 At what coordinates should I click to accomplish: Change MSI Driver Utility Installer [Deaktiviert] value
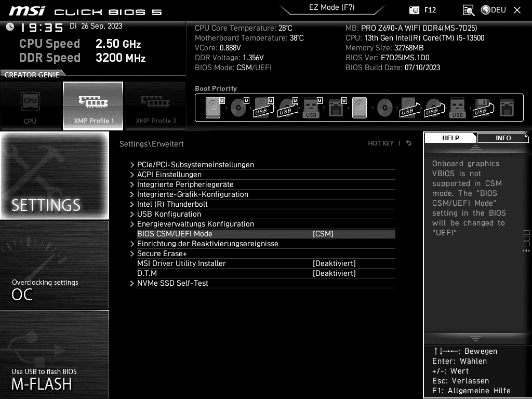pos(334,263)
